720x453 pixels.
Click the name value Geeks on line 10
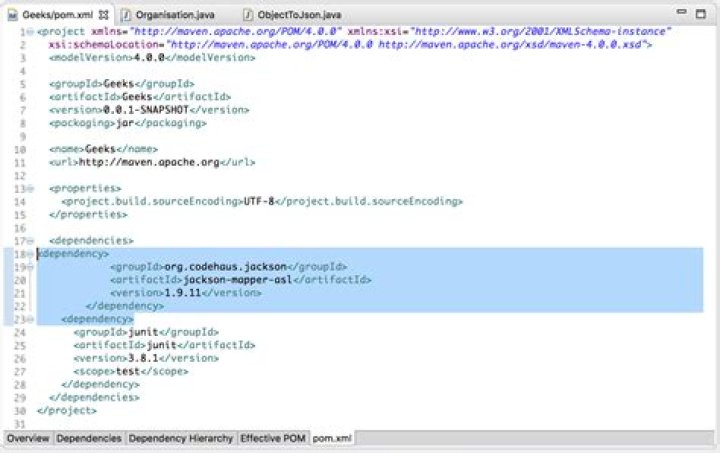click(x=100, y=149)
